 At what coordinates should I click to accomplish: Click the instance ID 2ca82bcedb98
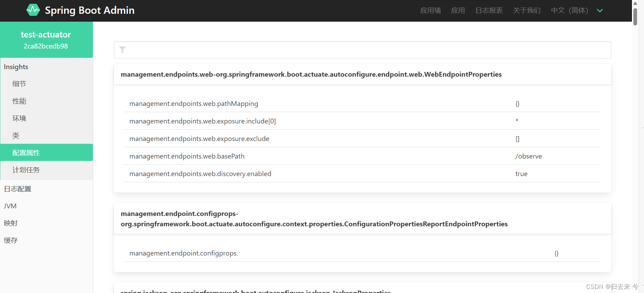click(46, 46)
